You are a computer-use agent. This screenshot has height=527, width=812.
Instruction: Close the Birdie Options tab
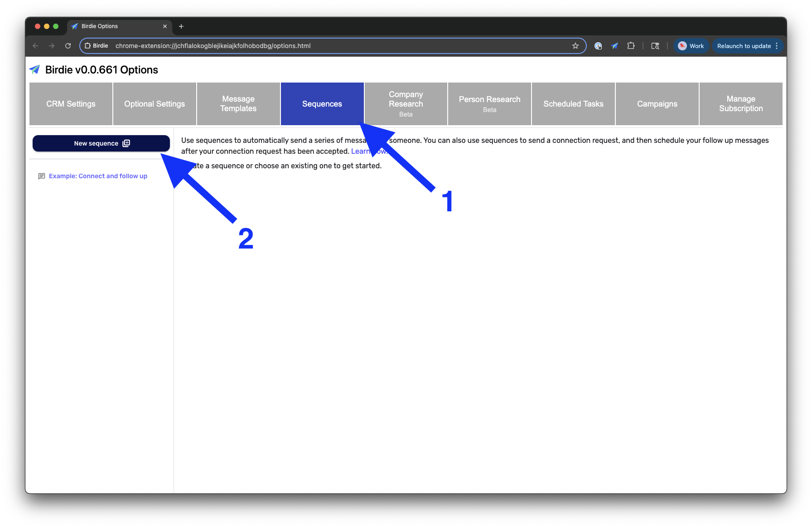(165, 26)
